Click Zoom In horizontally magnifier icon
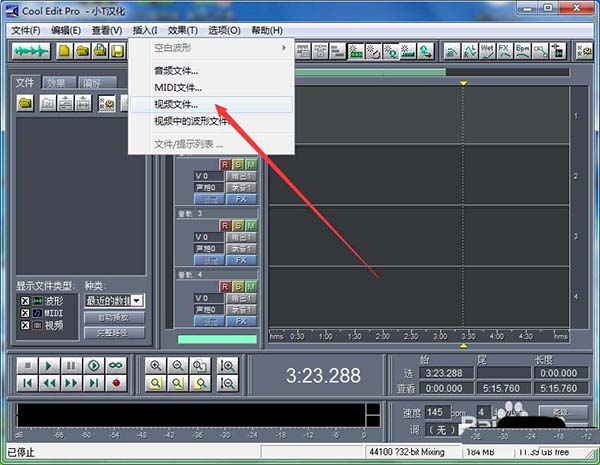Image resolution: width=600 pixels, height=465 pixels. (x=155, y=366)
